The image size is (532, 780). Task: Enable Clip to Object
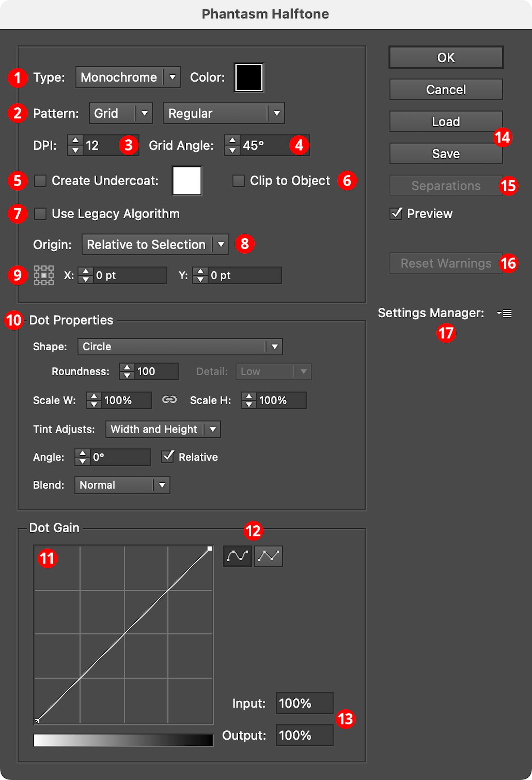239,181
